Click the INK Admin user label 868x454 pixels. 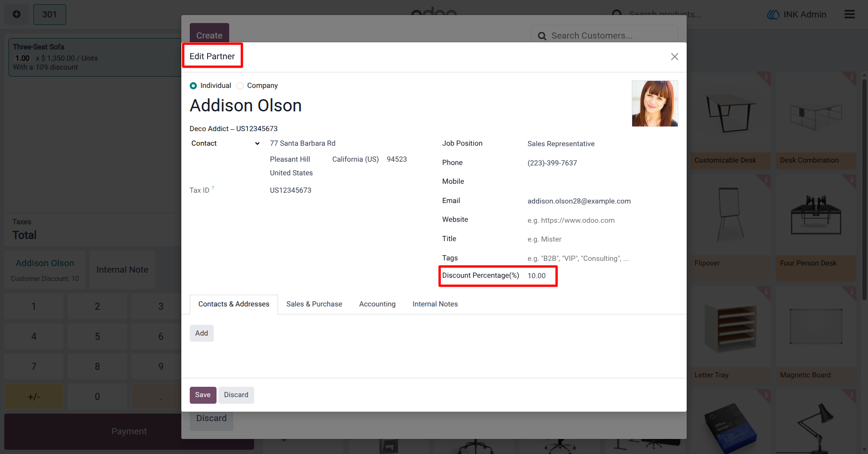(805, 15)
